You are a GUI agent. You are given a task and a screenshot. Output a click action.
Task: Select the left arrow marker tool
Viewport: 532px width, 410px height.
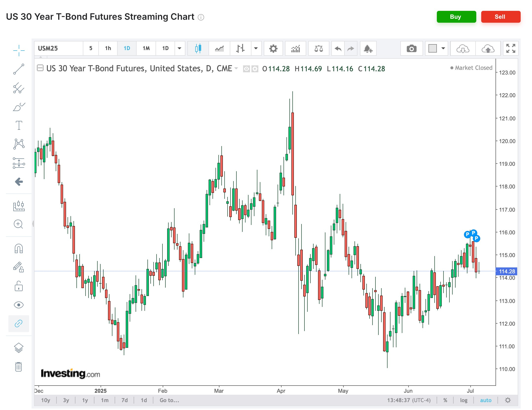point(19,182)
